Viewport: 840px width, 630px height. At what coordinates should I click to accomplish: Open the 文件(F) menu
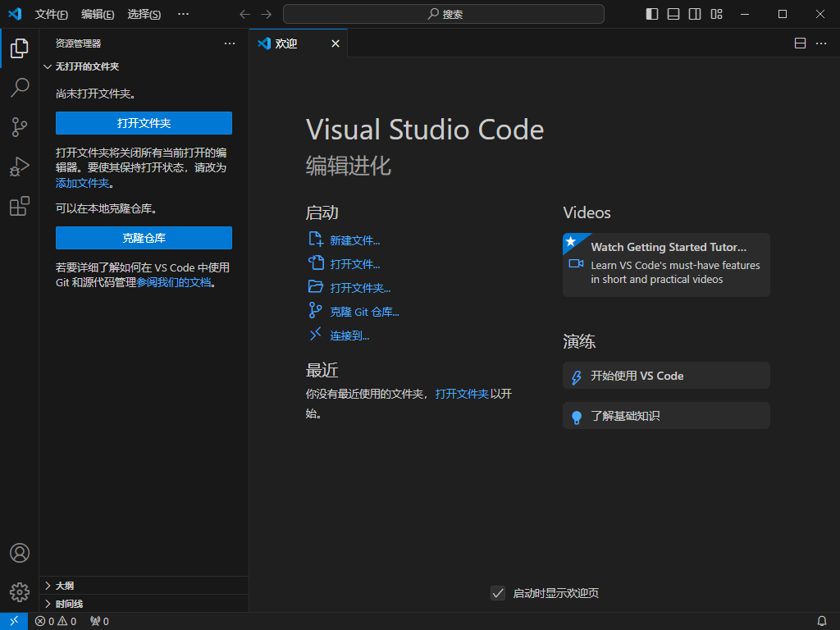click(51, 15)
